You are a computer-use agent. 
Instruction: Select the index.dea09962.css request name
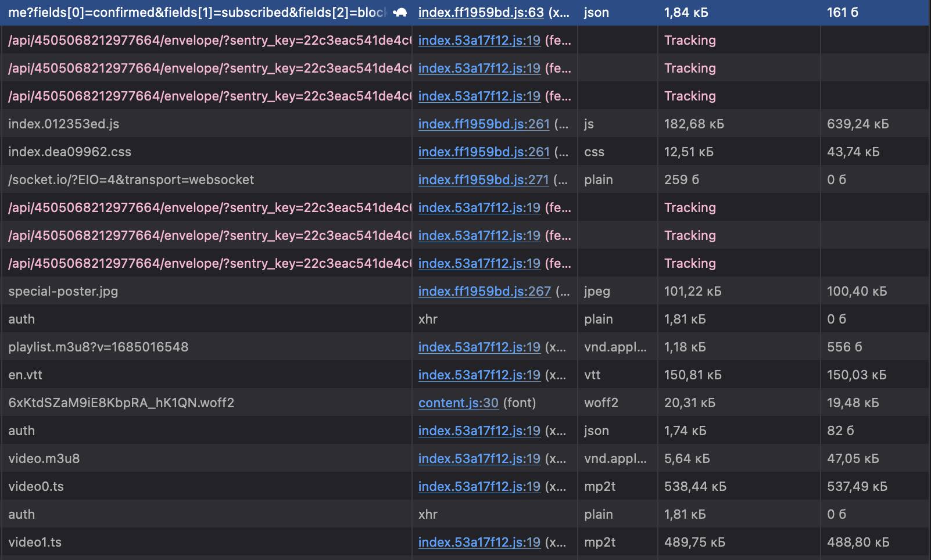[x=70, y=152]
